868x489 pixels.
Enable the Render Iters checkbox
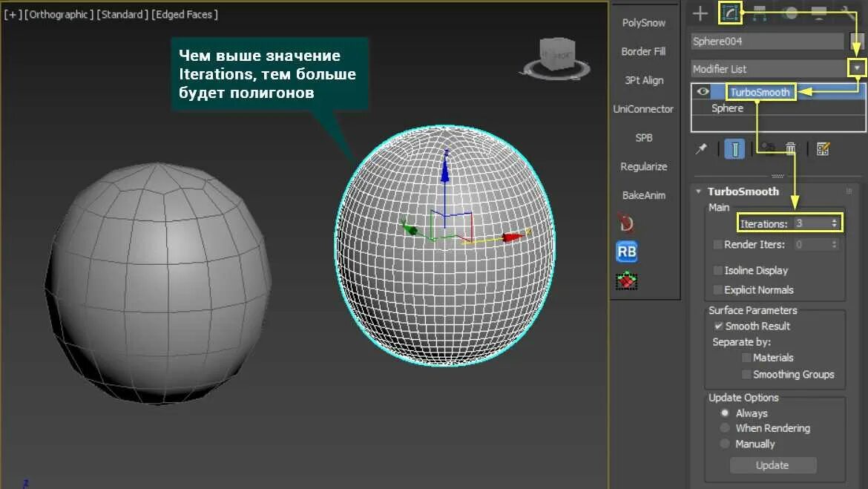(x=718, y=244)
